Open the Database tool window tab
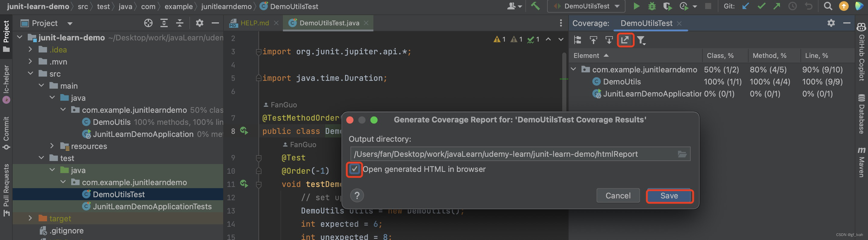 point(861,114)
